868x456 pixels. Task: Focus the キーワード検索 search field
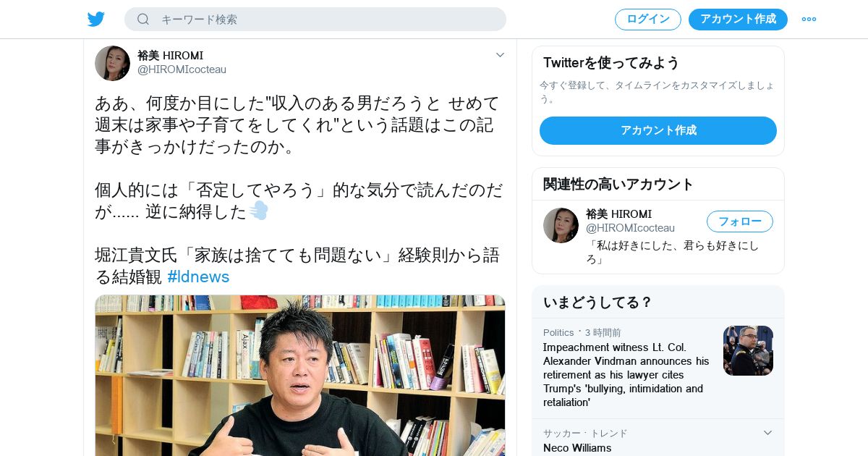point(315,19)
